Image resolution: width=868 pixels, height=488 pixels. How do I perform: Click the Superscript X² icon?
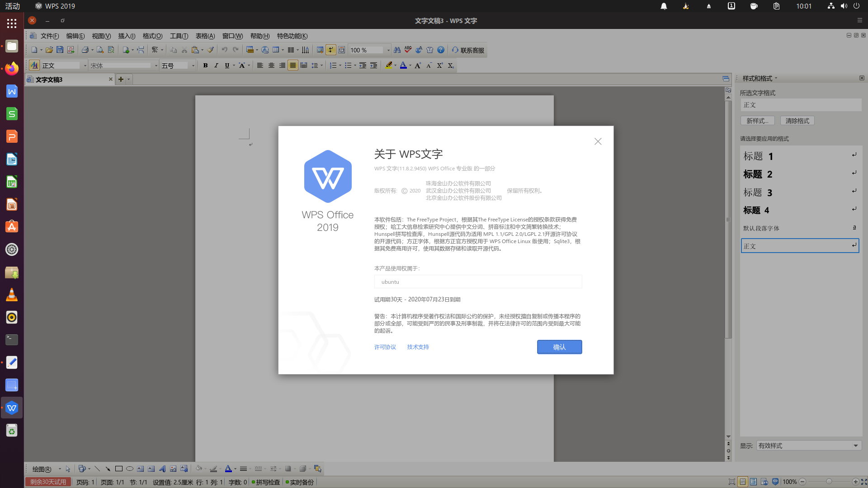439,66
